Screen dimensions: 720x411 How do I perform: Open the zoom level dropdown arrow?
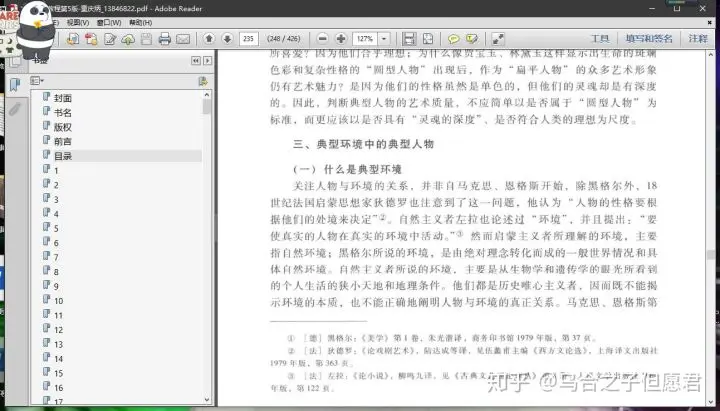click(x=384, y=39)
